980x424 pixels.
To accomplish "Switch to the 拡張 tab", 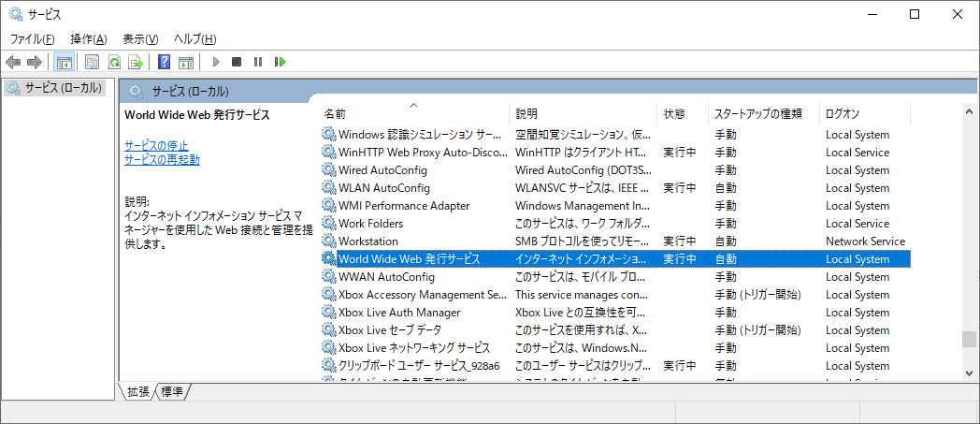I will coord(137,391).
